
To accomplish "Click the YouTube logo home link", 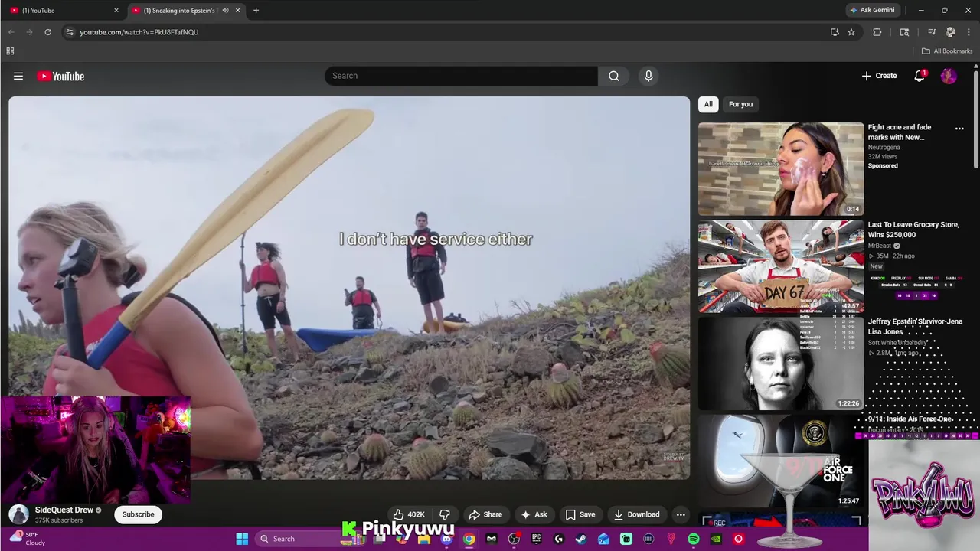I will coord(60,76).
